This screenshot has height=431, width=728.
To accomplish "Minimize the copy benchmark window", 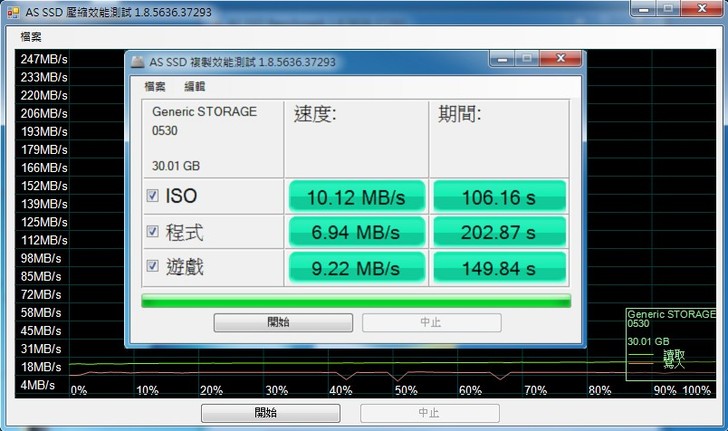I will [503, 59].
